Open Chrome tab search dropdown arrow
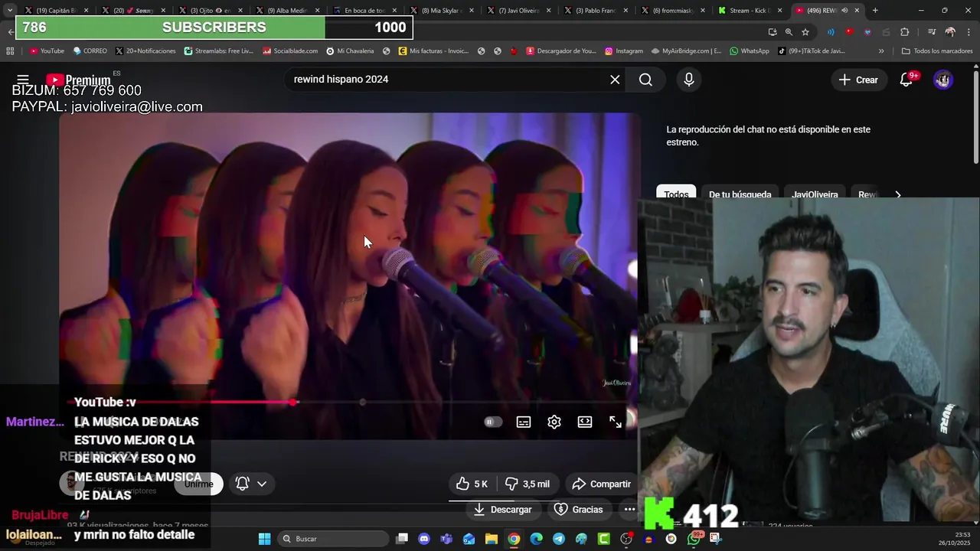This screenshot has width=980, height=551. coord(9,11)
